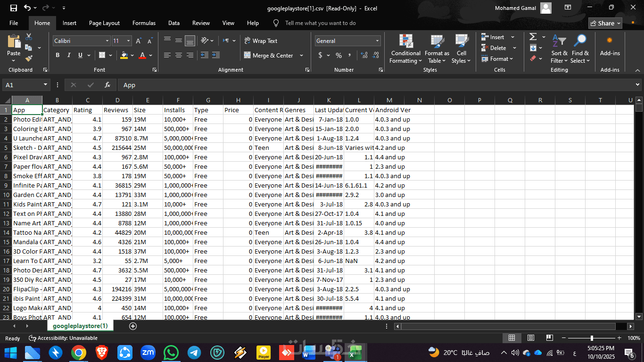Click the Clear eraser icon
The image size is (644, 362).
click(533, 58)
